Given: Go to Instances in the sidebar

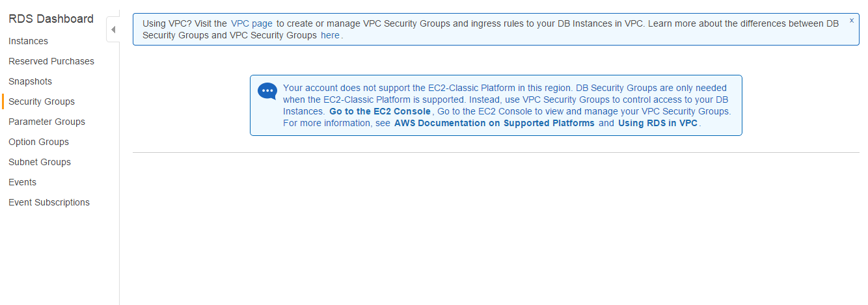Looking at the screenshot, I should tap(29, 41).
